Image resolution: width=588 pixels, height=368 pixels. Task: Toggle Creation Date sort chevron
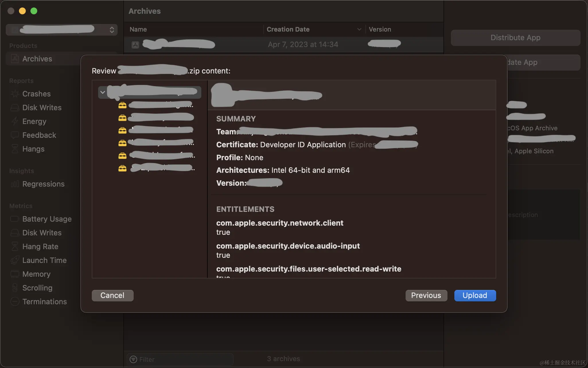pos(359,29)
